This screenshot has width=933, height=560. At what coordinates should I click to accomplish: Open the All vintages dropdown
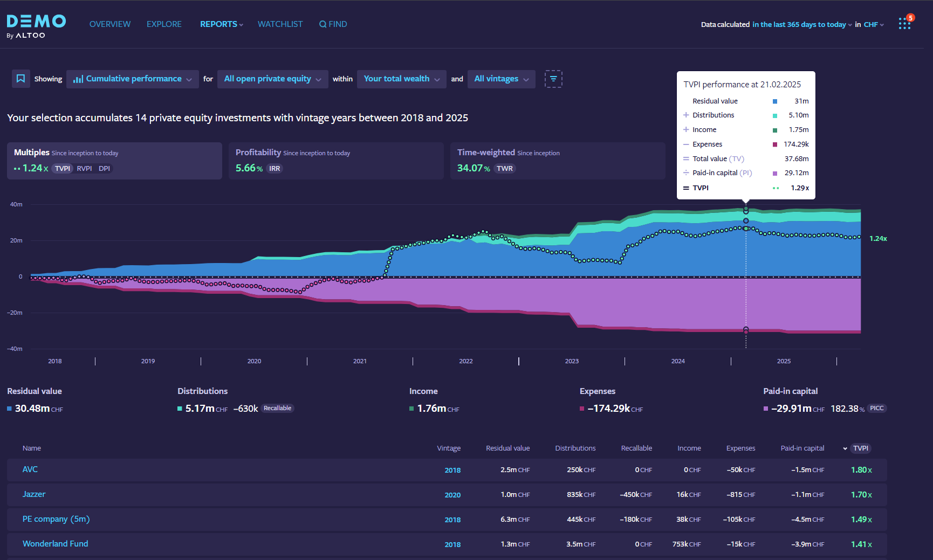pos(501,79)
